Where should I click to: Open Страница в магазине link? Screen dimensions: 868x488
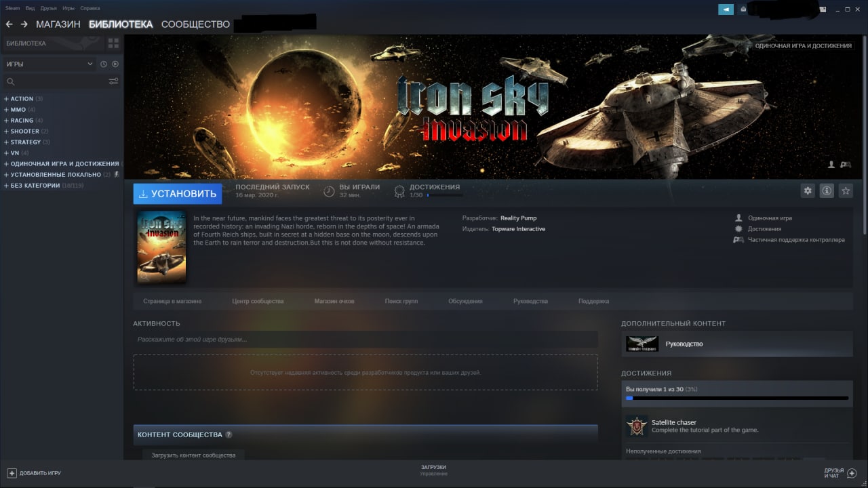click(172, 301)
